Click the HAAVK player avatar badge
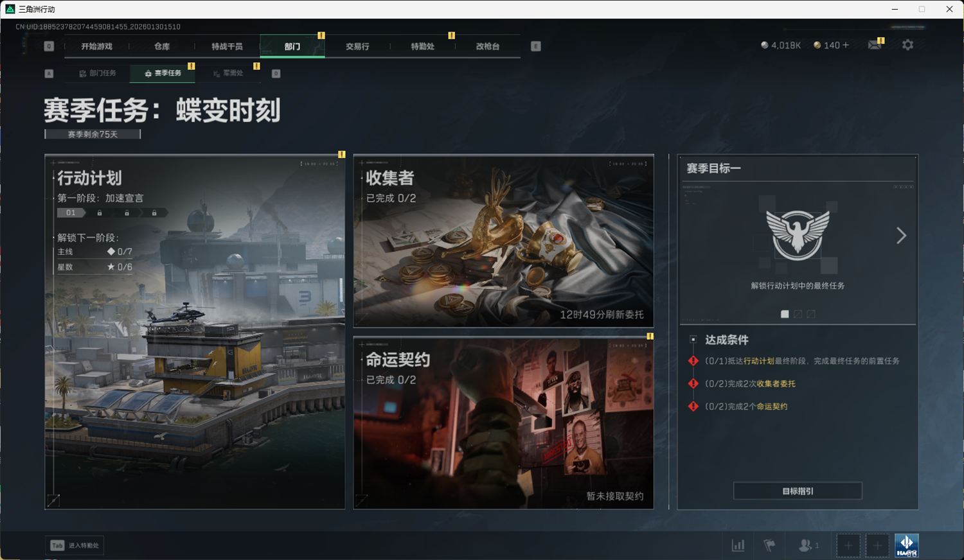 [906, 545]
